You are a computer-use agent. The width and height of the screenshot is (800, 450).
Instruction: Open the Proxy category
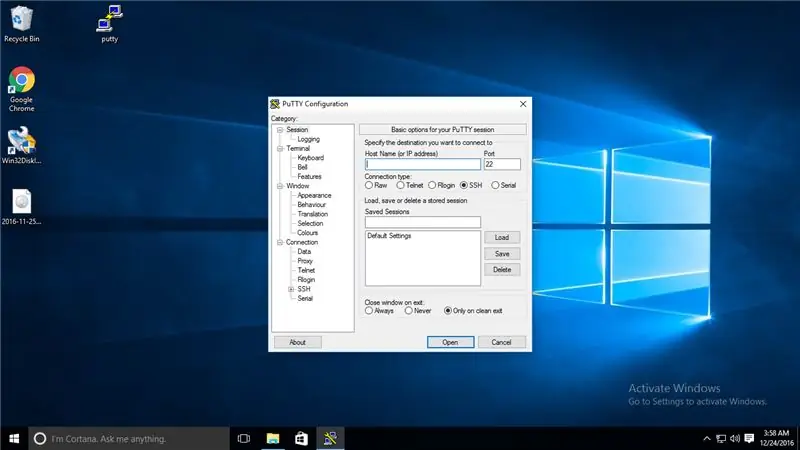(305, 261)
